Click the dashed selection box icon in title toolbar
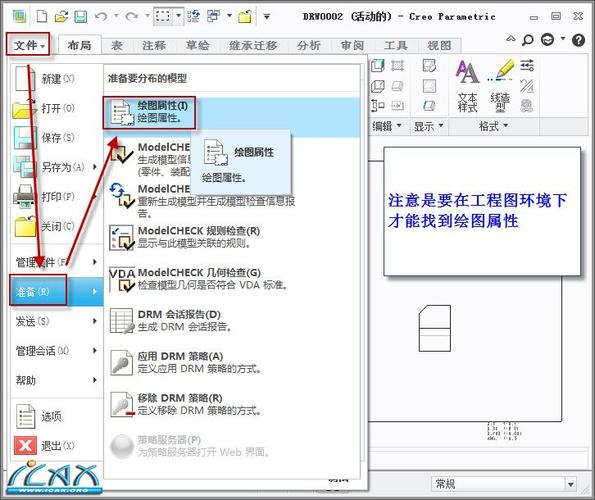Screen dimensions: 595x500 click(163, 16)
